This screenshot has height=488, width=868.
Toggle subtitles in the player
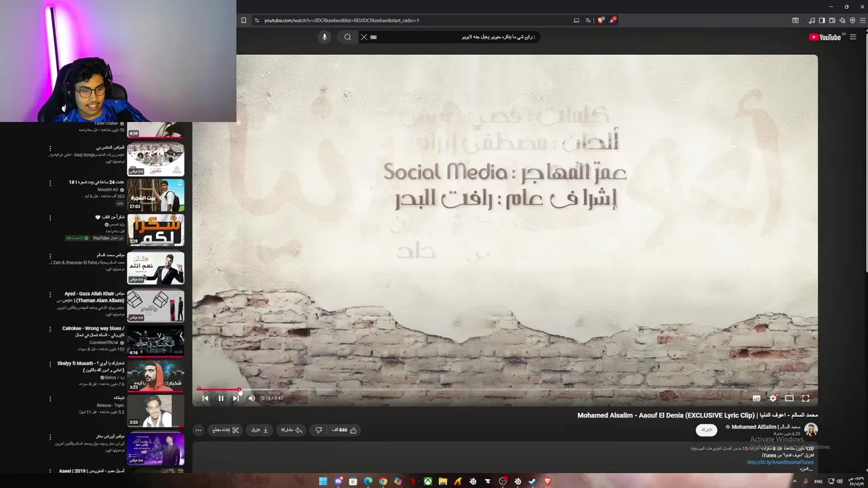coord(757,399)
